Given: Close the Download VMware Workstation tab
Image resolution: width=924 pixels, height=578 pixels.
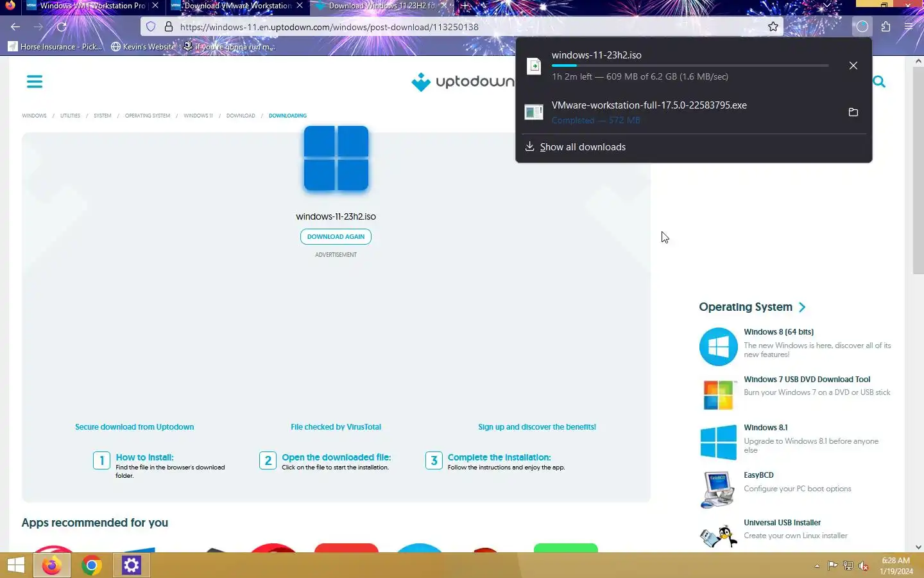Looking at the screenshot, I should [x=299, y=5].
